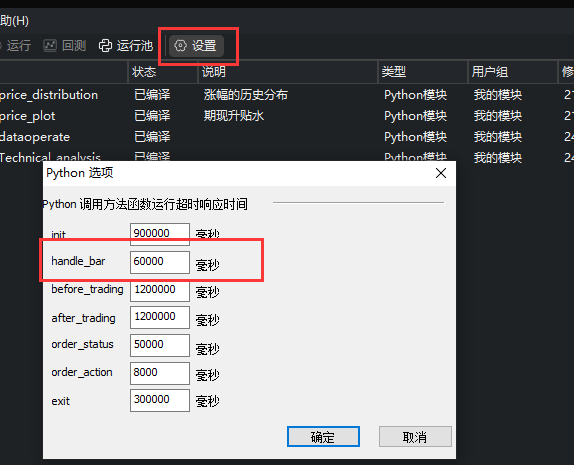Click the order_status timeout input field

(160, 345)
